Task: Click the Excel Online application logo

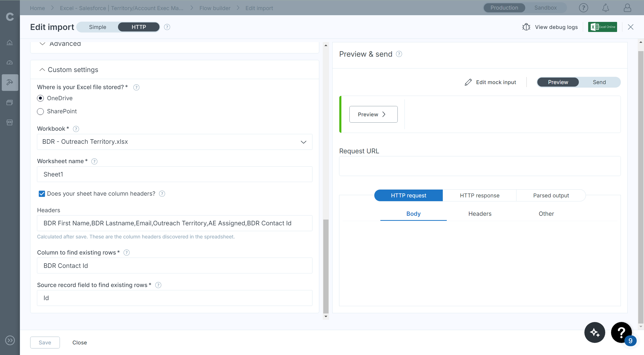Action: click(x=602, y=27)
